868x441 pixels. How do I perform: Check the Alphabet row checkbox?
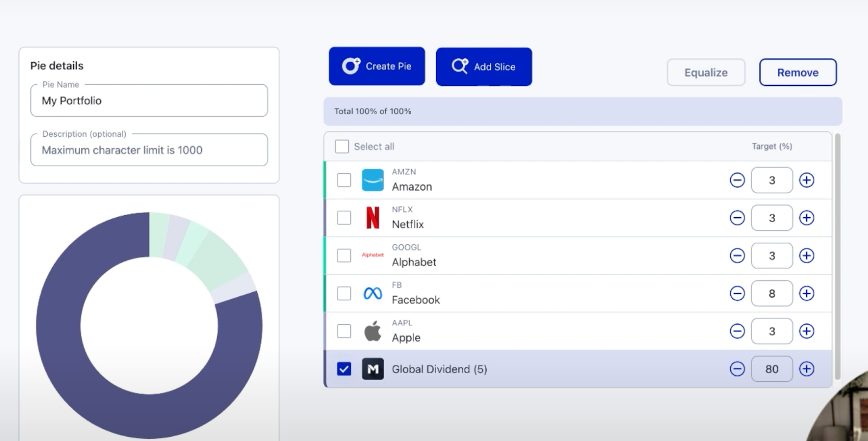(344, 255)
